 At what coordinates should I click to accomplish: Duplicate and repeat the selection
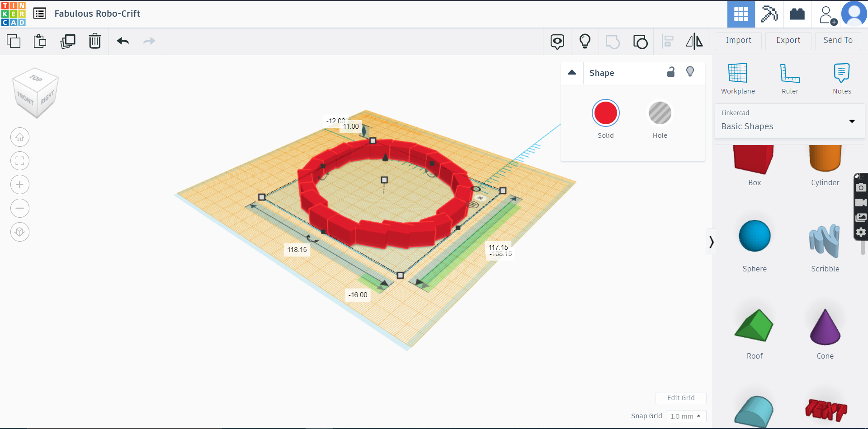[x=68, y=41]
